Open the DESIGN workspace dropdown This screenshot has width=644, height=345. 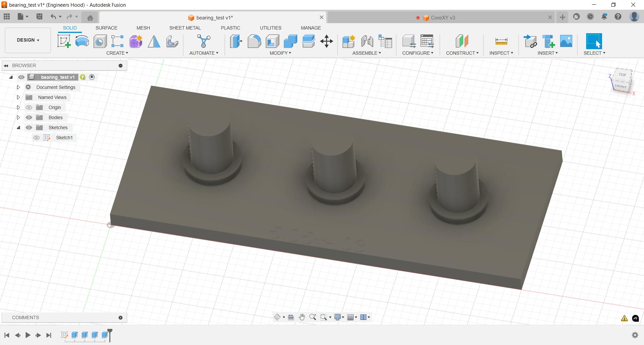coord(28,40)
